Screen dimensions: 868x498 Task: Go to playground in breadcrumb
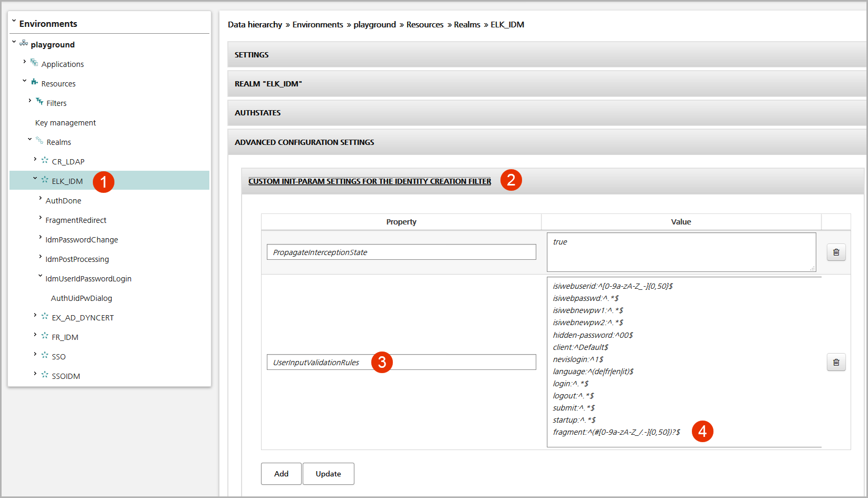(x=374, y=25)
